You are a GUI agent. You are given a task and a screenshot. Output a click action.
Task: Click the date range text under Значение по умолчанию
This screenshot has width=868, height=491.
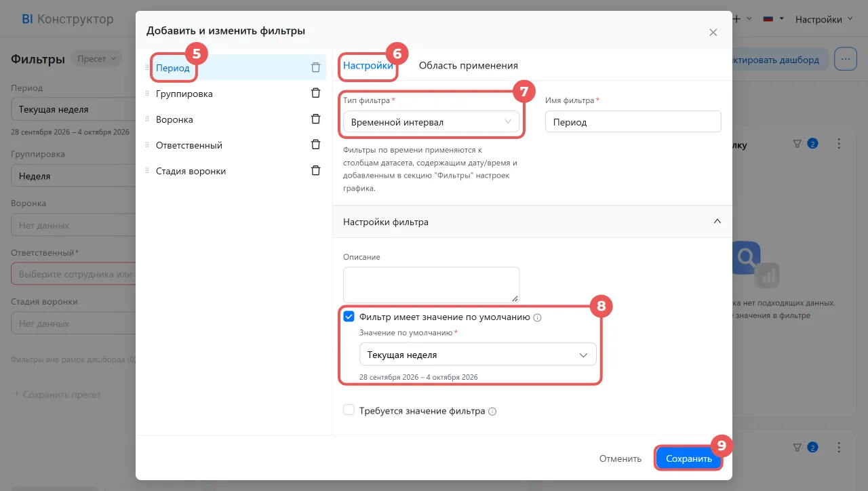coord(419,377)
